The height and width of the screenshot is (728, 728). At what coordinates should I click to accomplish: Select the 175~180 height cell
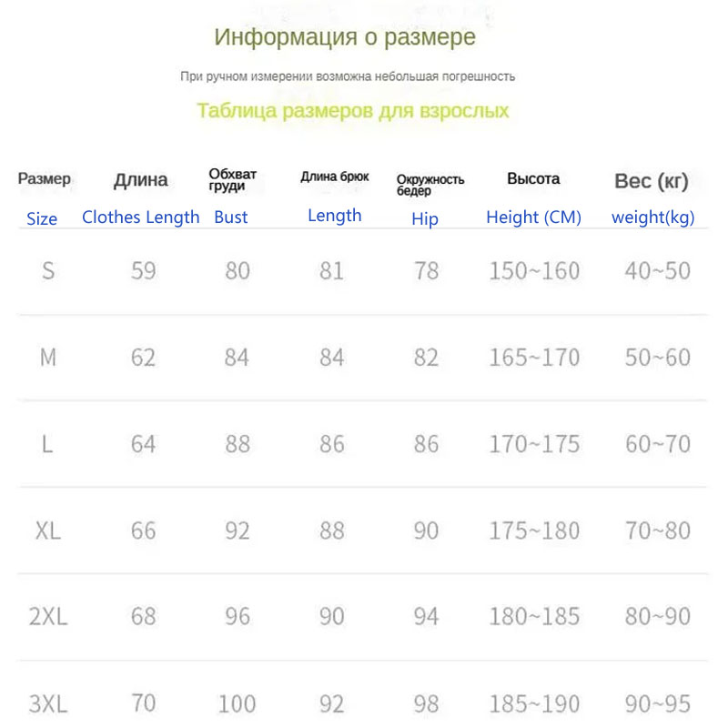click(x=534, y=531)
